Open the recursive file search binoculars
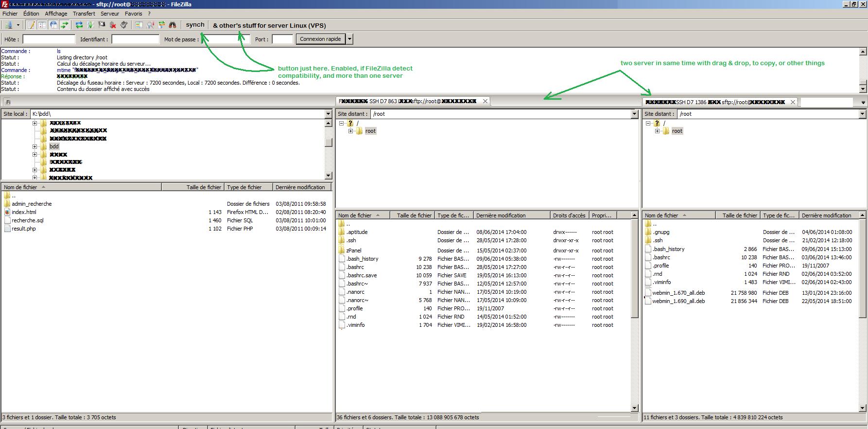This screenshot has height=429, width=868. [x=173, y=25]
